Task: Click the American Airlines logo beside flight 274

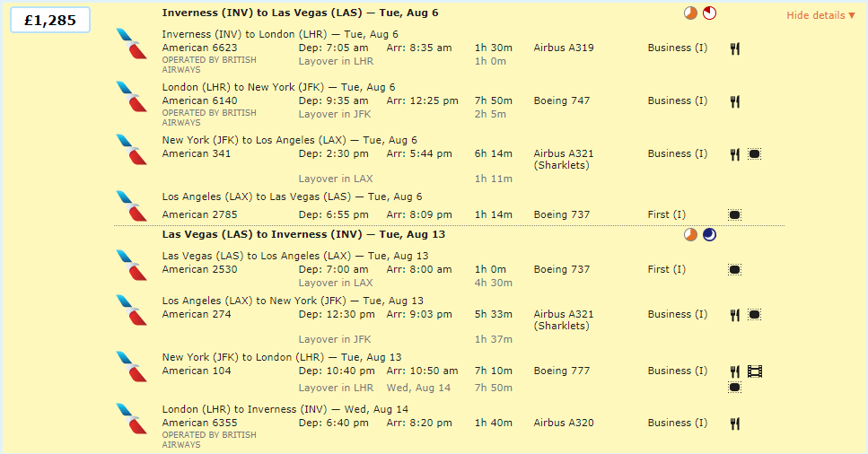Action: [131, 310]
